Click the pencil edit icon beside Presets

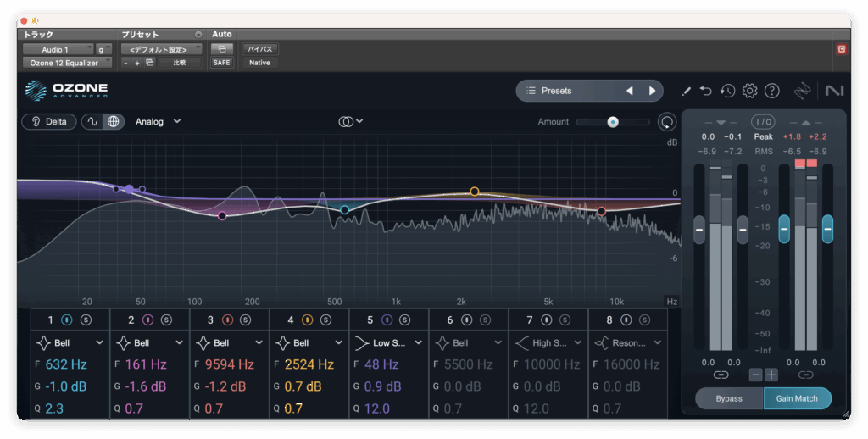pyautogui.click(x=686, y=91)
